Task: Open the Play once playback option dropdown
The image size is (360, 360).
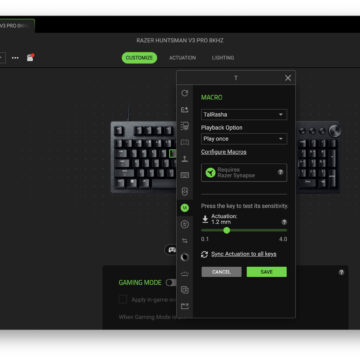Action: coord(244,139)
